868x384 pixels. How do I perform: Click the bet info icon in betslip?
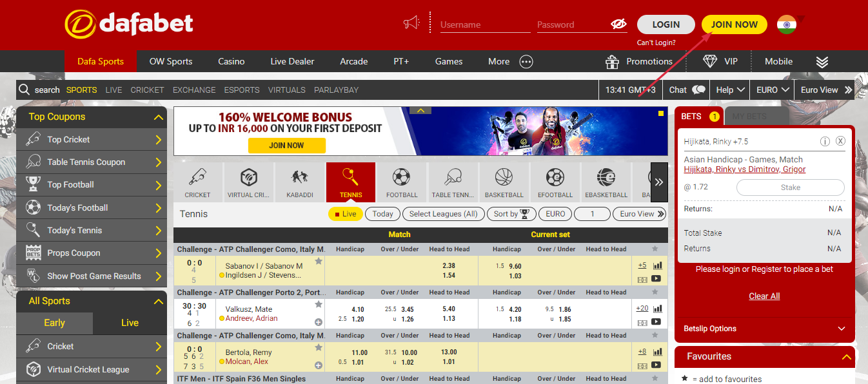click(825, 141)
